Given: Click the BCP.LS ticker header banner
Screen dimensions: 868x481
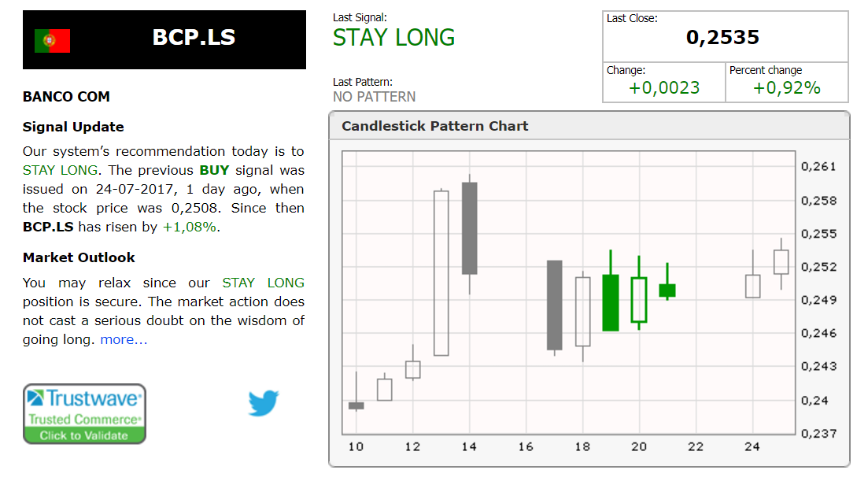Looking at the screenshot, I should pyautogui.click(x=194, y=39).
